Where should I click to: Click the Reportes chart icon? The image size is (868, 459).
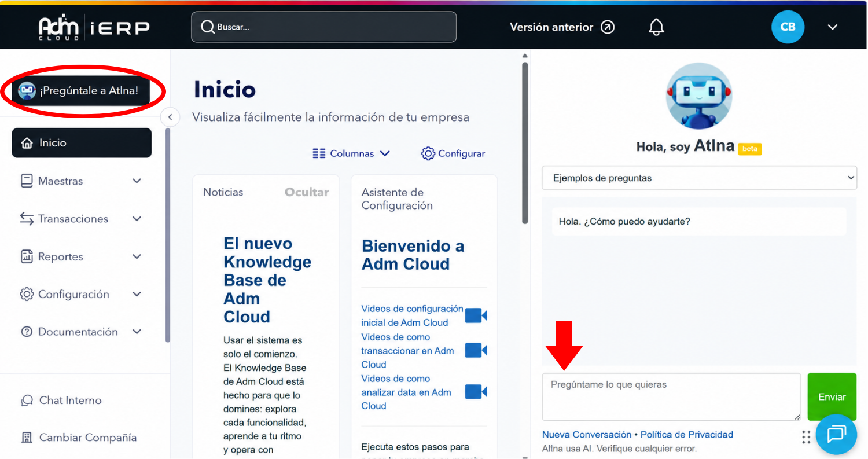coord(27,256)
